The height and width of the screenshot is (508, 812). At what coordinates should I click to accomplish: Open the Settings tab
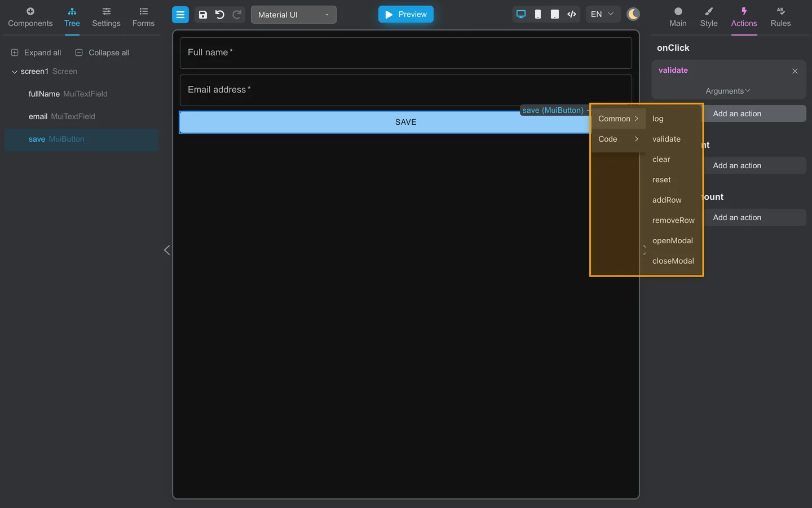click(106, 17)
